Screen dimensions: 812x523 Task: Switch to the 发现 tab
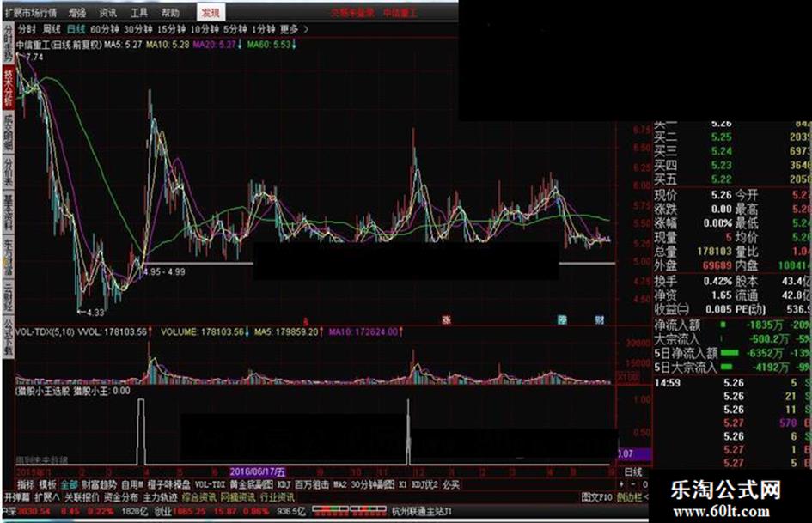[211, 12]
